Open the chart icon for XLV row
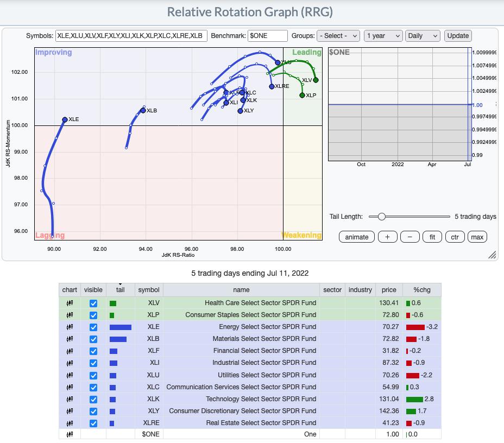 [70, 303]
